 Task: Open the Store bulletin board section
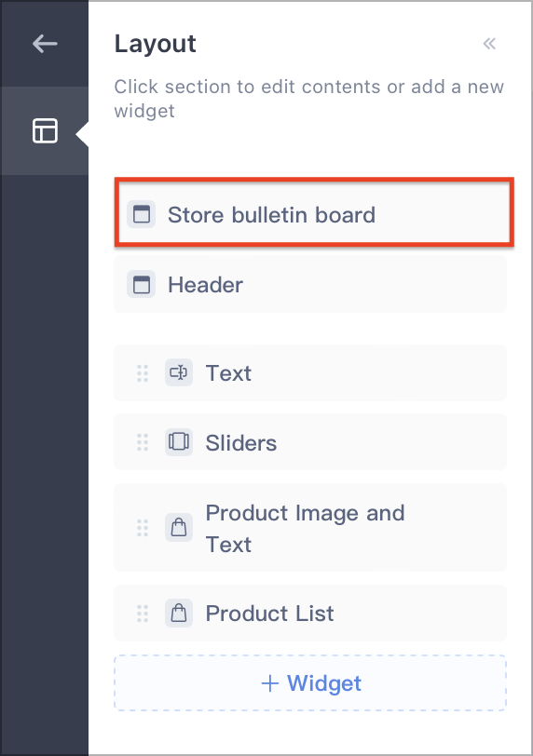314,212
